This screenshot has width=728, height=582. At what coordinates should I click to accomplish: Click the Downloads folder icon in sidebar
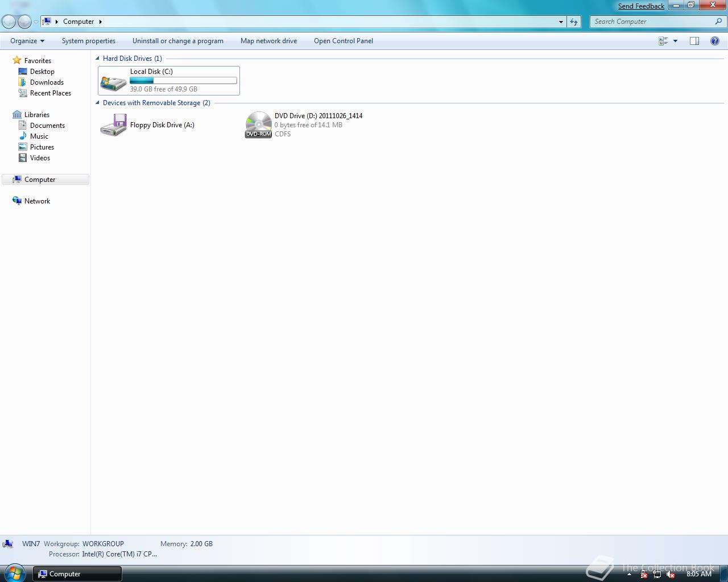click(23, 82)
